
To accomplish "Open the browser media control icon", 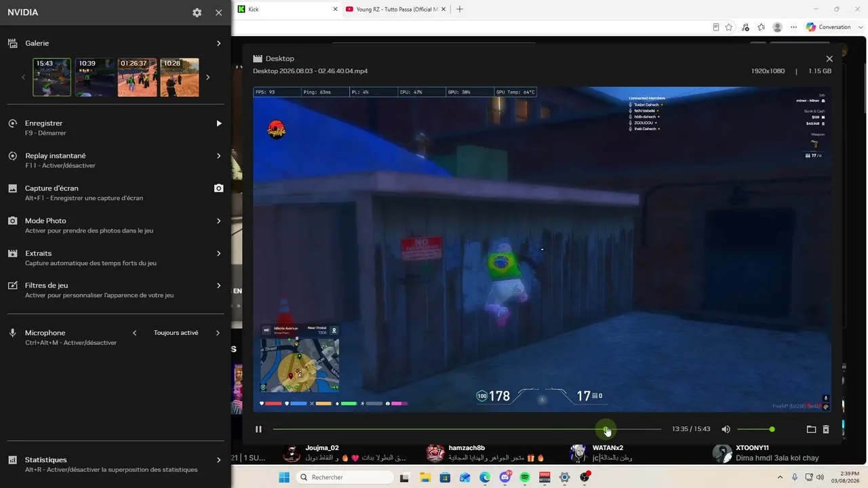I will pos(745,27).
